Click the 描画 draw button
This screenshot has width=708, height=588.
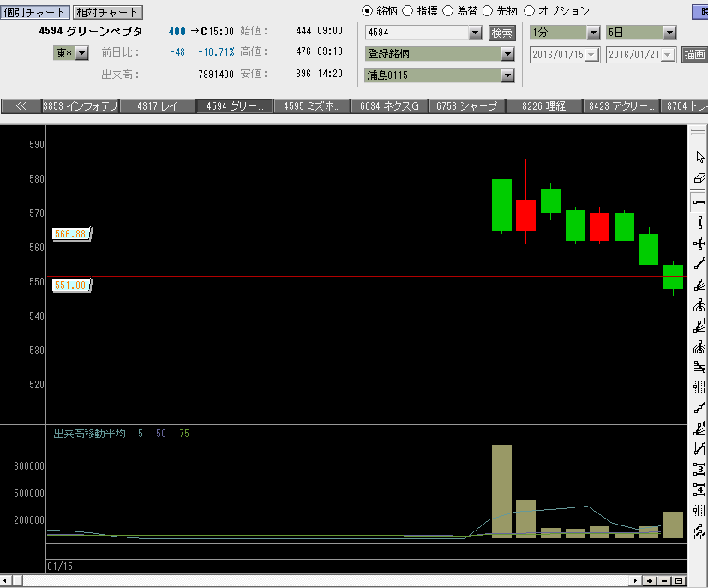click(695, 55)
